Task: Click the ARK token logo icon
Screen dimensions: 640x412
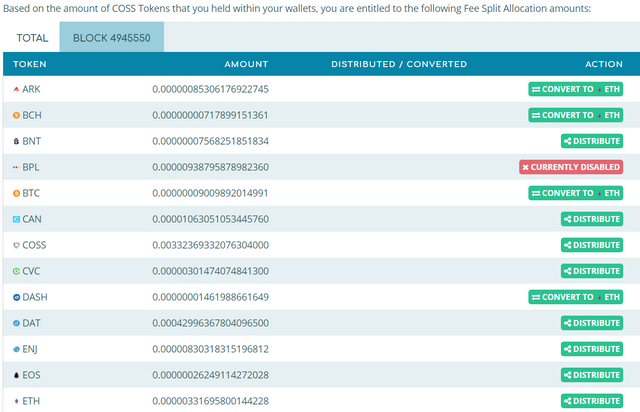Action: pos(16,89)
